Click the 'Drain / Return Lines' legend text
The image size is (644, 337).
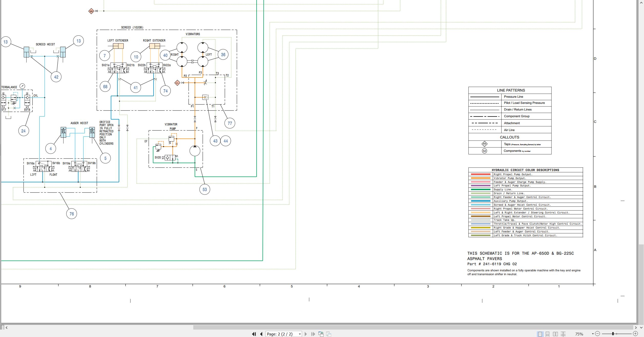point(518,110)
